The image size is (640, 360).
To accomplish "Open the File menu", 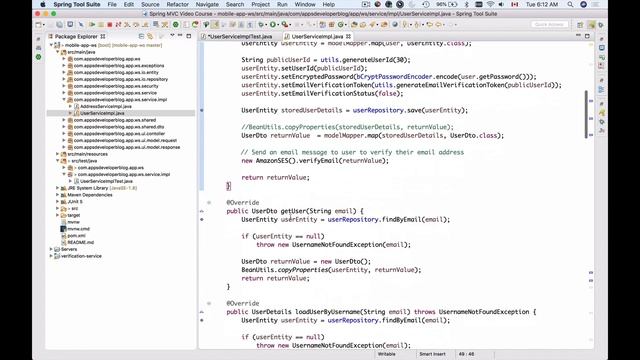I will click(x=112, y=4).
